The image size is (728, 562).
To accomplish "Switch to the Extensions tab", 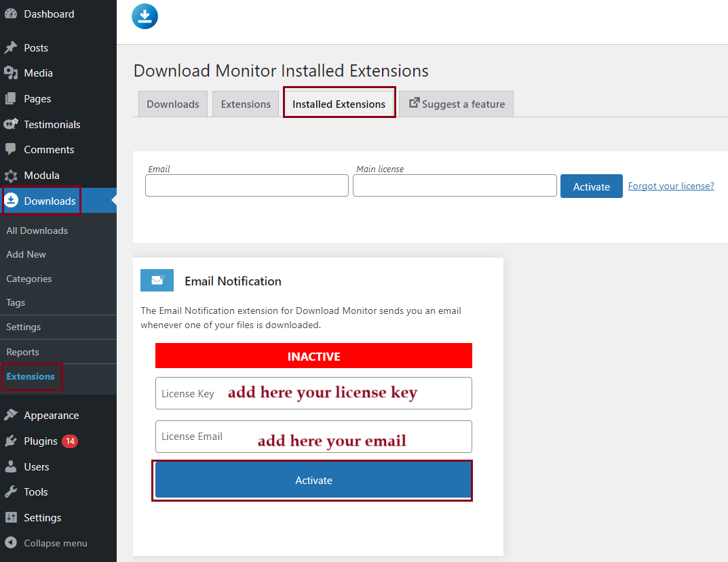I will pyautogui.click(x=246, y=104).
